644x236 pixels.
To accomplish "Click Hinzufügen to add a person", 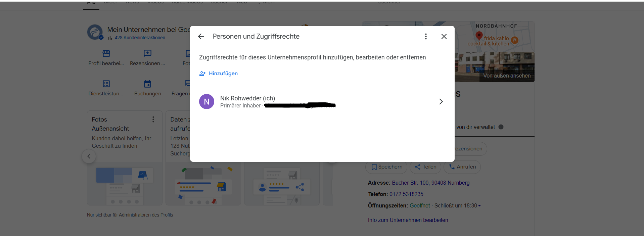I will (x=219, y=74).
